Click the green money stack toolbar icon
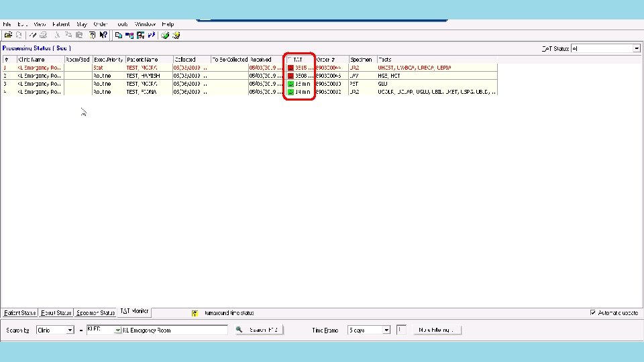The width and height of the screenshot is (644, 362). click(x=165, y=36)
